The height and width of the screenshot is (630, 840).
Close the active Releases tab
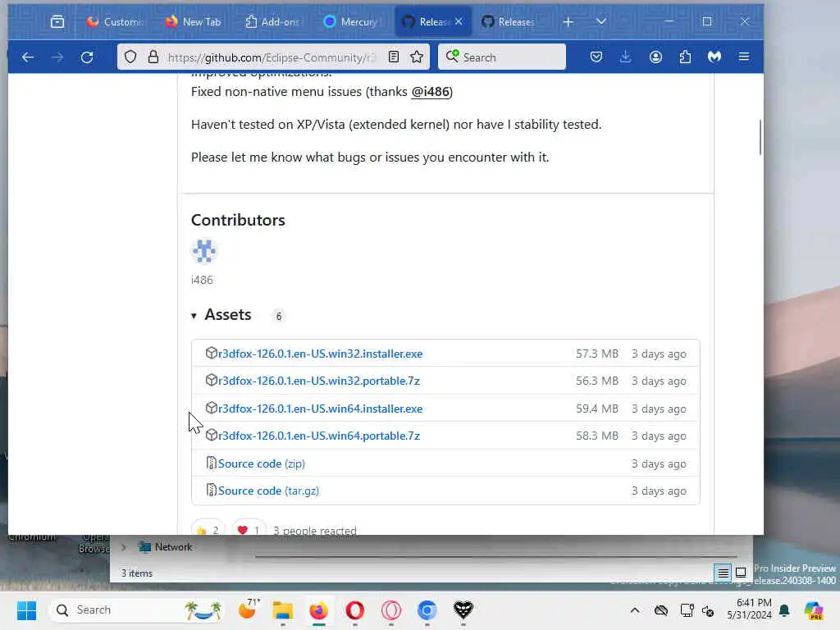459,21
